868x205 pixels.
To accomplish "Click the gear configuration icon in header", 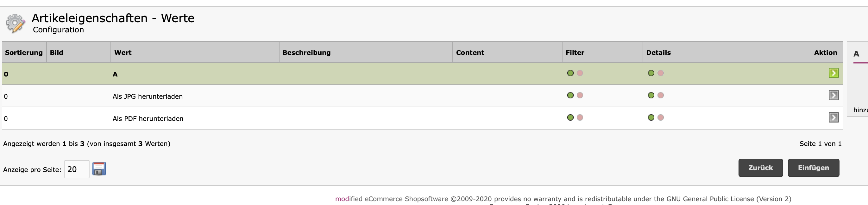I will click(15, 23).
